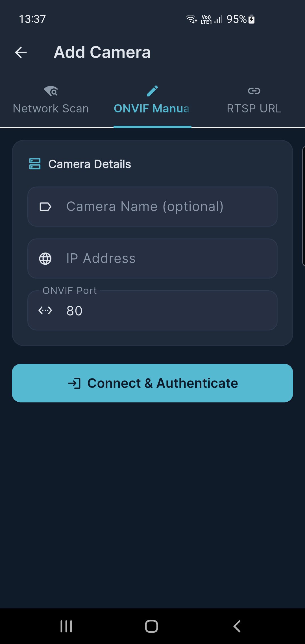Tap the back arrow beside Add Camera
Viewport: 305px width, 644px height.
21,53
